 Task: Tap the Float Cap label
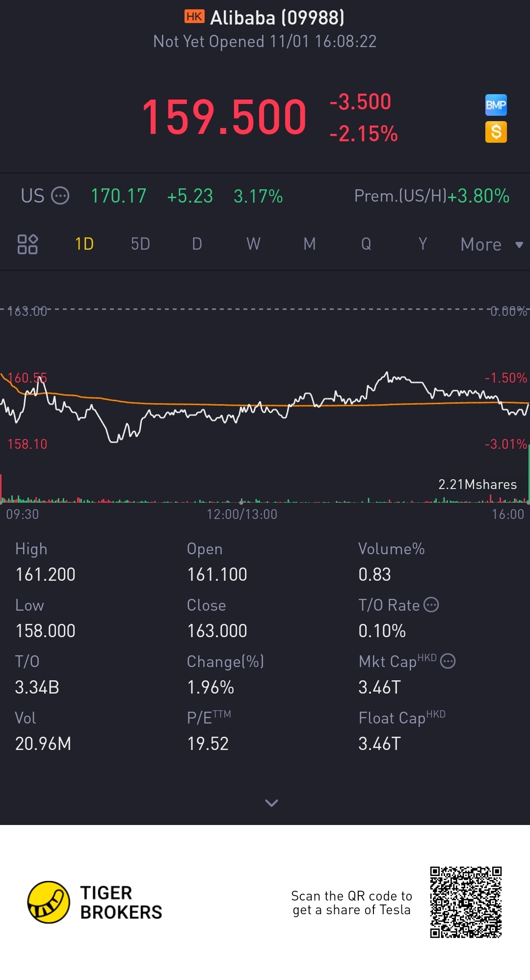point(402,718)
